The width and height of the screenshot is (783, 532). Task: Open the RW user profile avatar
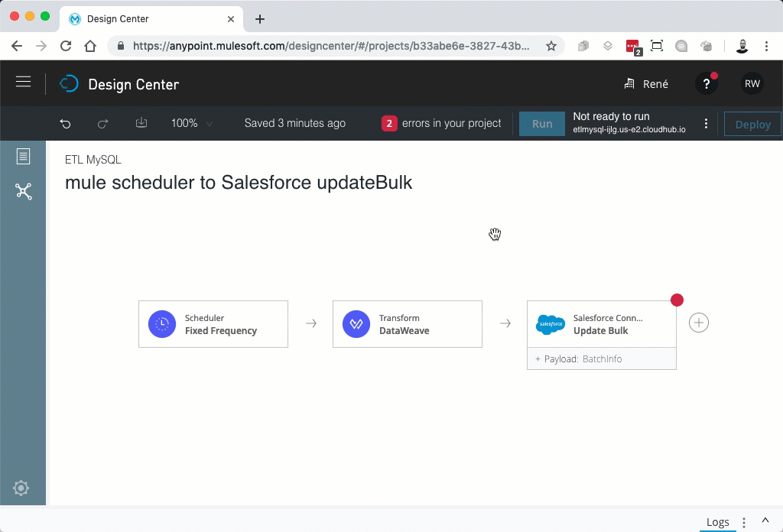point(752,84)
